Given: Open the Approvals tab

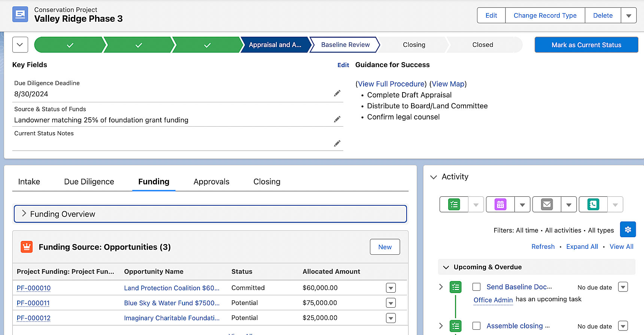Looking at the screenshot, I should [211, 182].
